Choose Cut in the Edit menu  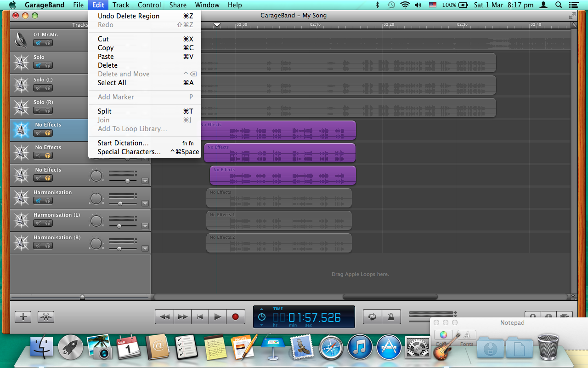(x=146, y=39)
